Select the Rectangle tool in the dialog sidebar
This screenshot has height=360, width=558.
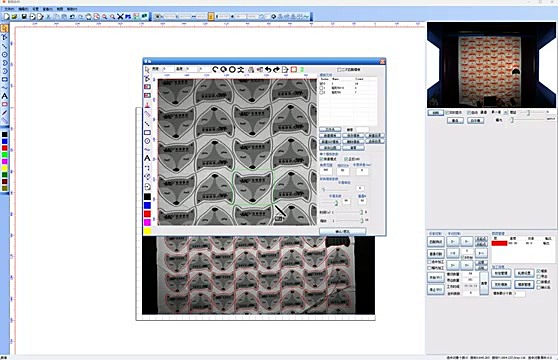[147, 133]
